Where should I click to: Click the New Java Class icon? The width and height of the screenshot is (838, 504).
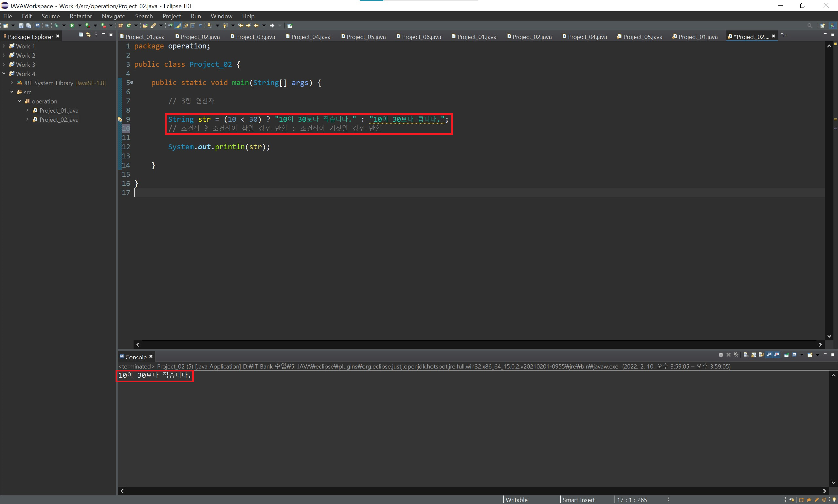click(129, 26)
